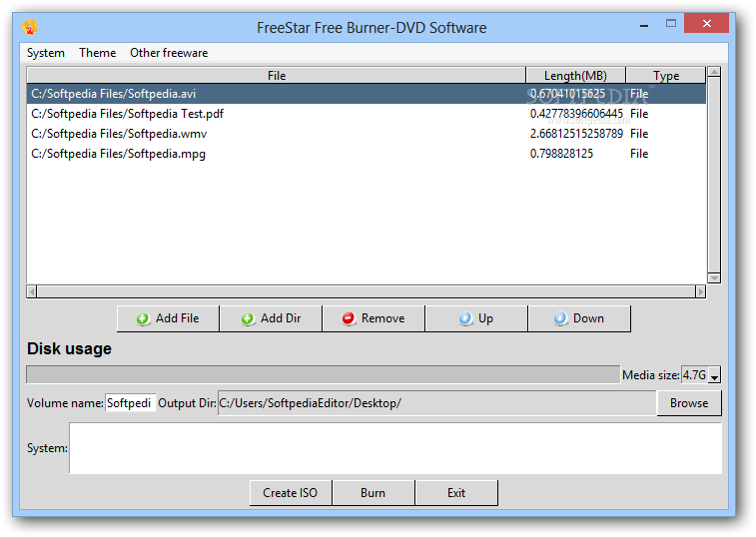Select the Softpedia.mpg file row
756x537 pixels.
367,154
